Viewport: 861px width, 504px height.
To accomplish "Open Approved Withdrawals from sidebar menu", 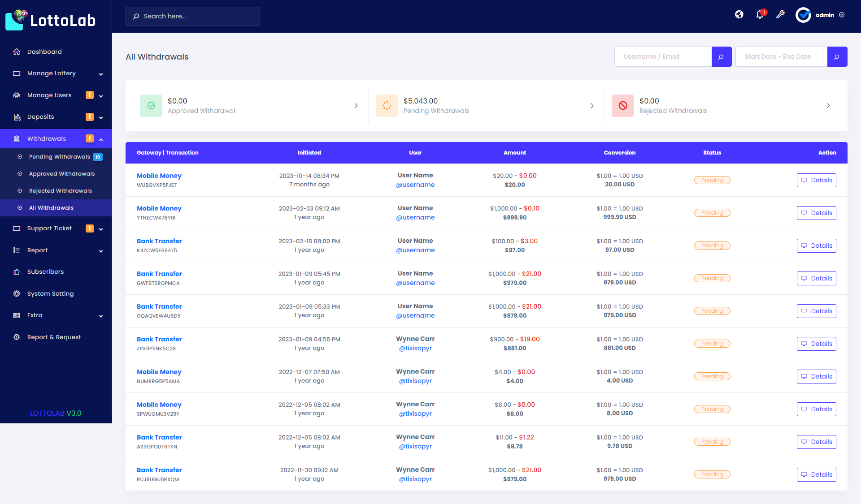I will pyautogui.click(x=61, y=173).
